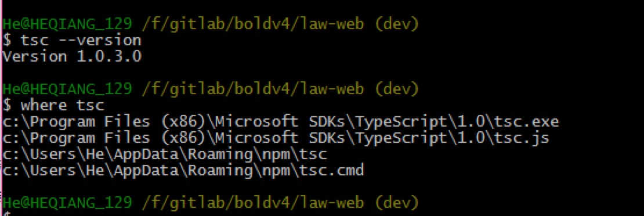The image size is (644, 216).
Task: Click the last (dev) branch indicator
Action: [396, 203]
